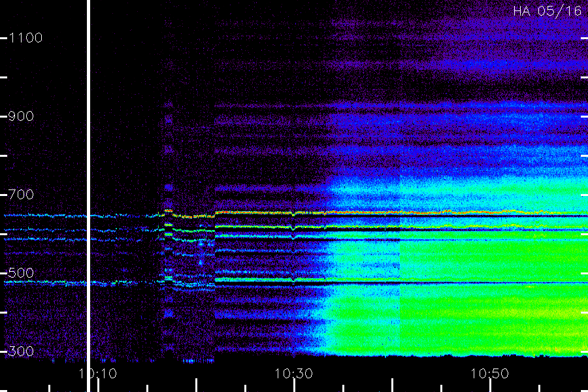Click the 900 frequency axis label
This screenshot has height=392, width=588.
(21, 116)
